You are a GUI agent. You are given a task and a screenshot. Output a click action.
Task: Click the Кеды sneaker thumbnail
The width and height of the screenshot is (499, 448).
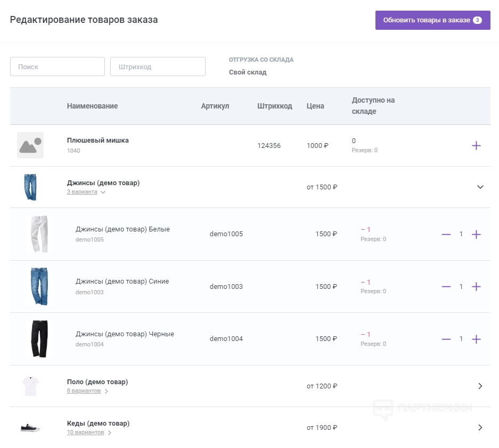tap(30, 428)
